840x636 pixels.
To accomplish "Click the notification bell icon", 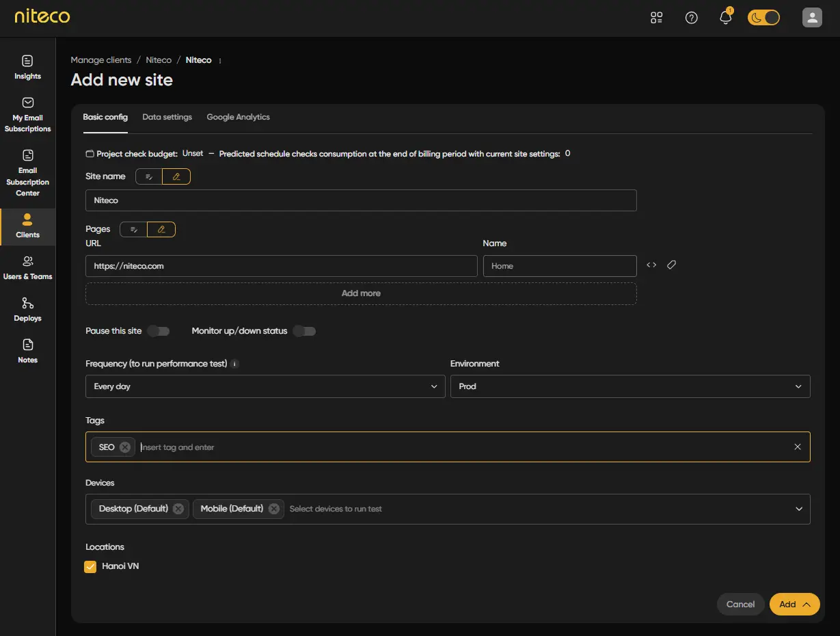I will coord(726,18).
